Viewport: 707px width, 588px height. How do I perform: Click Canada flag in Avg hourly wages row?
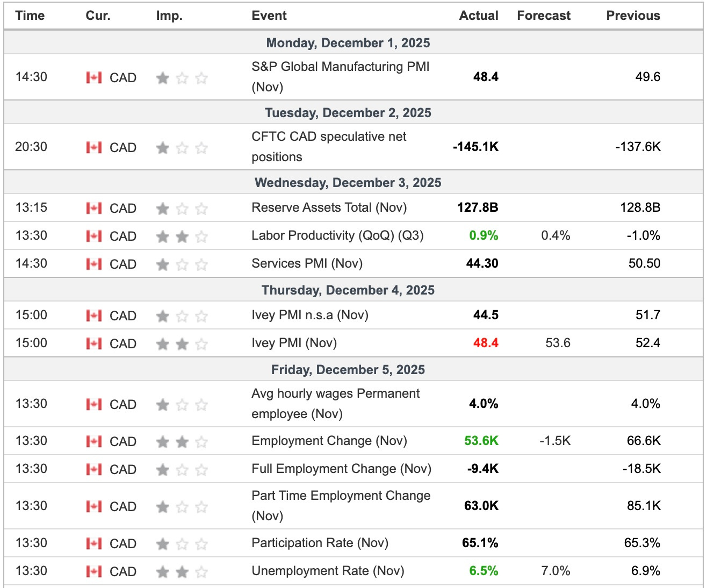pos(94,405)
